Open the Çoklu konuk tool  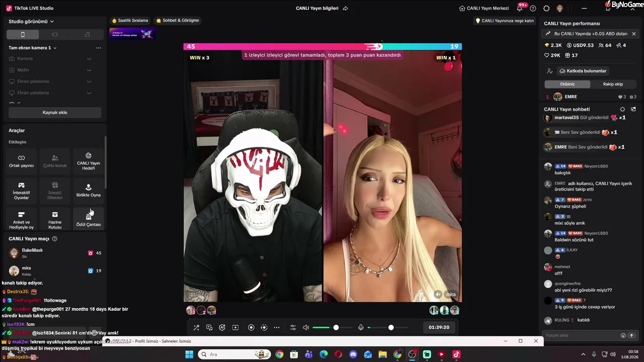[x=55, y=161]
